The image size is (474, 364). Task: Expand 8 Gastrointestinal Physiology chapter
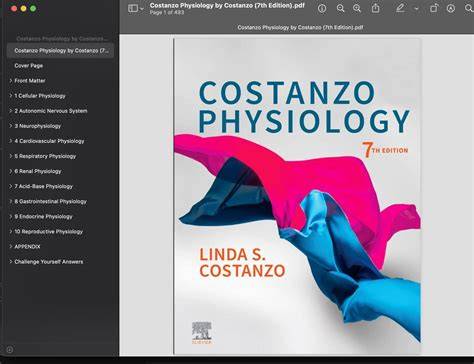(x=11, y=201)
